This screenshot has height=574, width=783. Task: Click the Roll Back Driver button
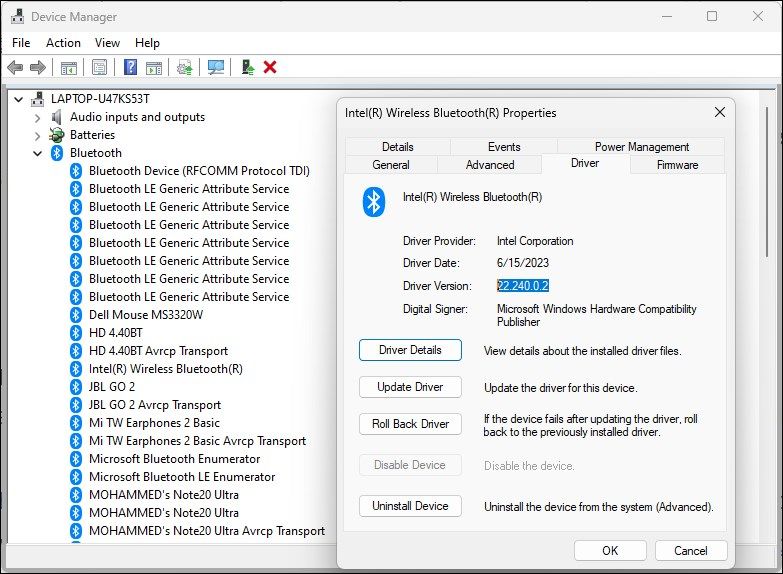tap(410, 424)
